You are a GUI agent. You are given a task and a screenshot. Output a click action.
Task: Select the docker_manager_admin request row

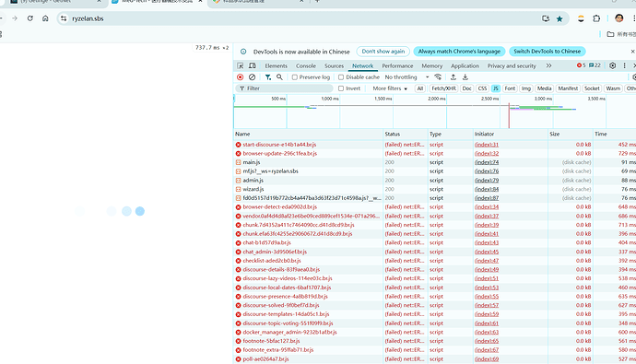tap(435, 332)
